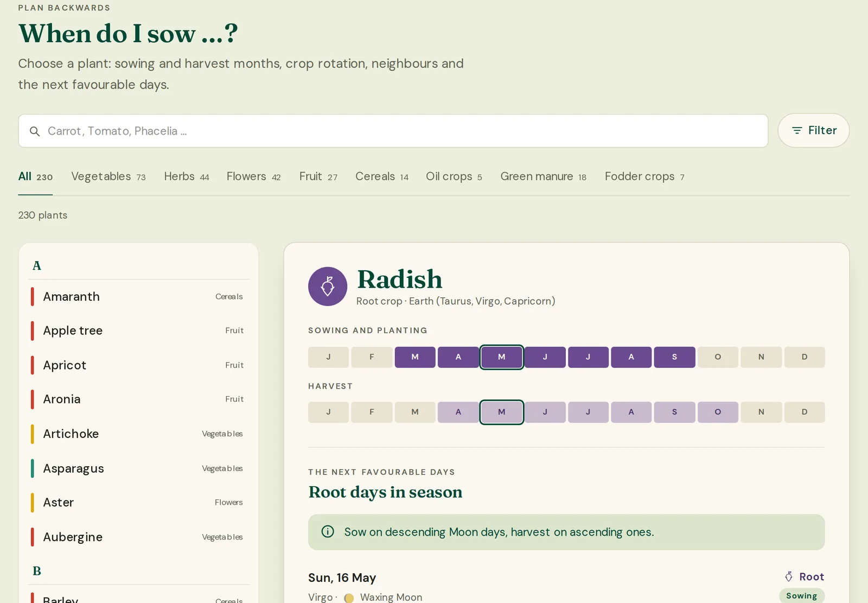Switch to the Vegetables tab
This screenshot has width=868, height=603.
tap(108, 176)
